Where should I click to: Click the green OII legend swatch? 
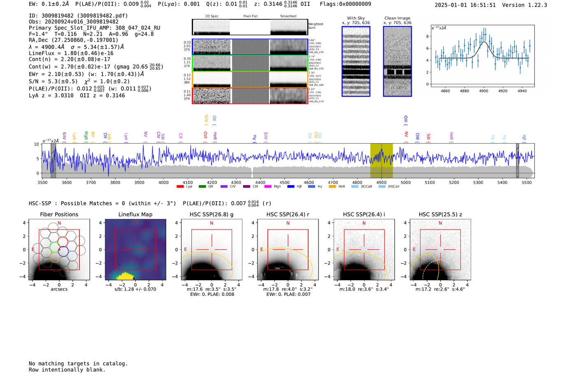[x=202, y=187]
